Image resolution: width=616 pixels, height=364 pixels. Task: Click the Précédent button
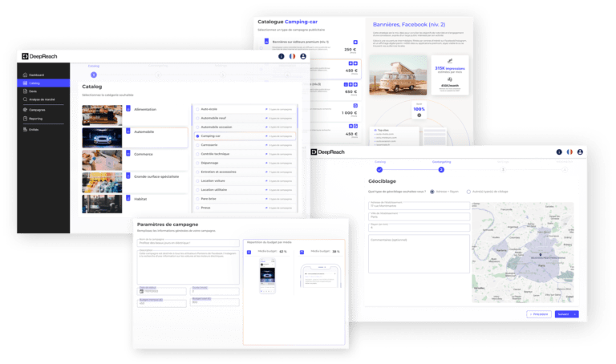click(x=539, y=313)
